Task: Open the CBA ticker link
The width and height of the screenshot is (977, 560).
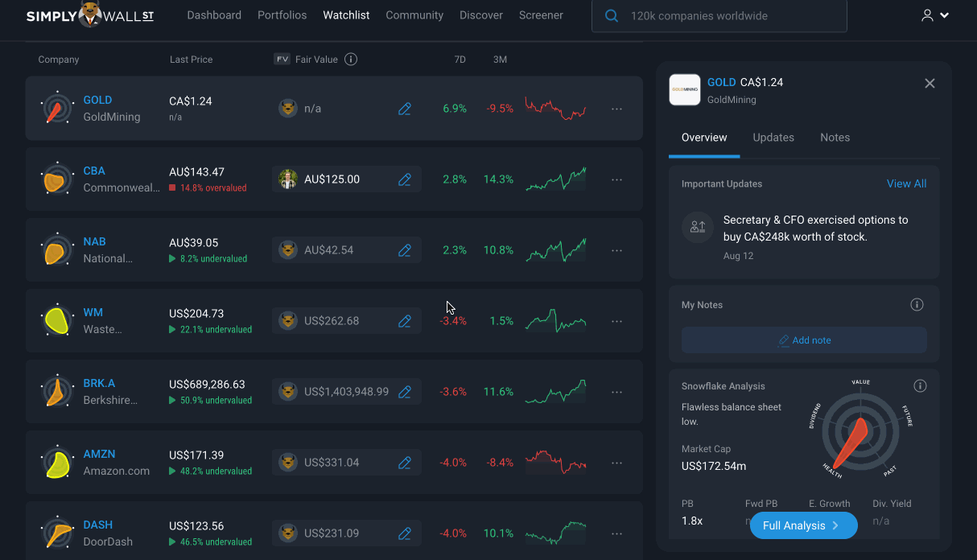Action: tap(94, 171)
